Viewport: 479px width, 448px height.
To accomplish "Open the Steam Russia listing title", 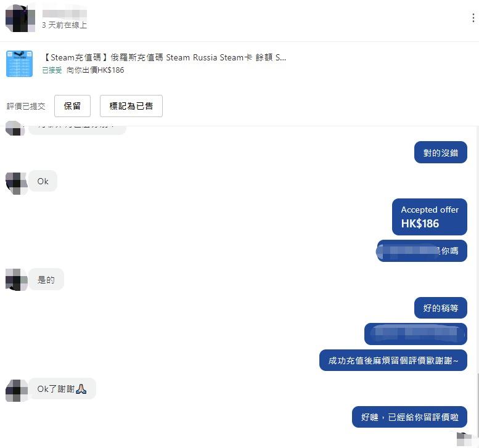I will coord(164,57).
